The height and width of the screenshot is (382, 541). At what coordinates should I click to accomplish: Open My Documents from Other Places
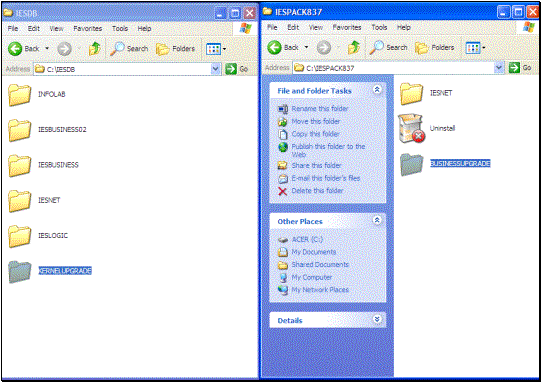tap(314, 252)
